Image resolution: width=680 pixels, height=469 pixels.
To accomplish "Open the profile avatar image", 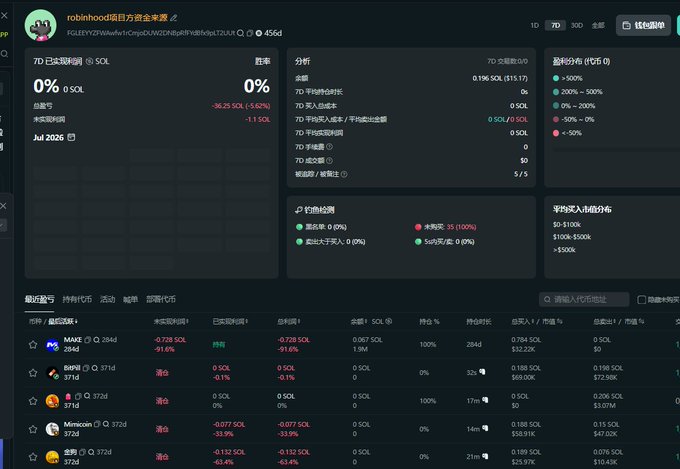I will (41, 26).
